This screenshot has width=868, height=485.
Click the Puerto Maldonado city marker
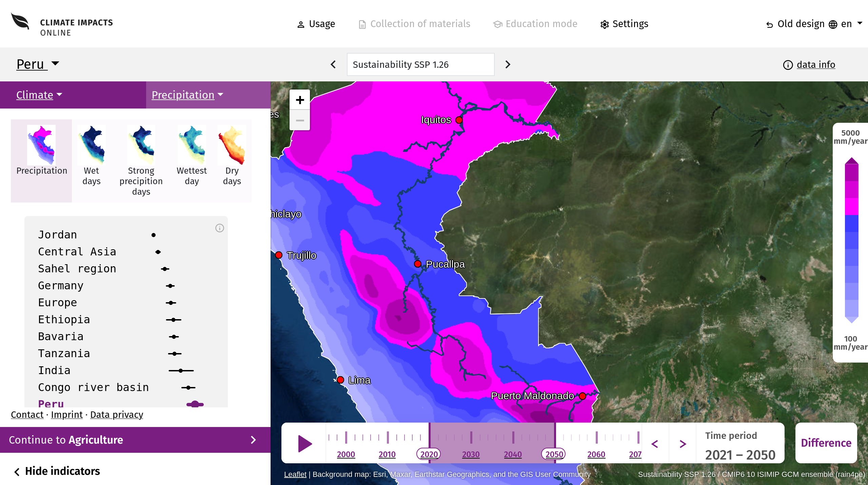click(x=583, y=396)
